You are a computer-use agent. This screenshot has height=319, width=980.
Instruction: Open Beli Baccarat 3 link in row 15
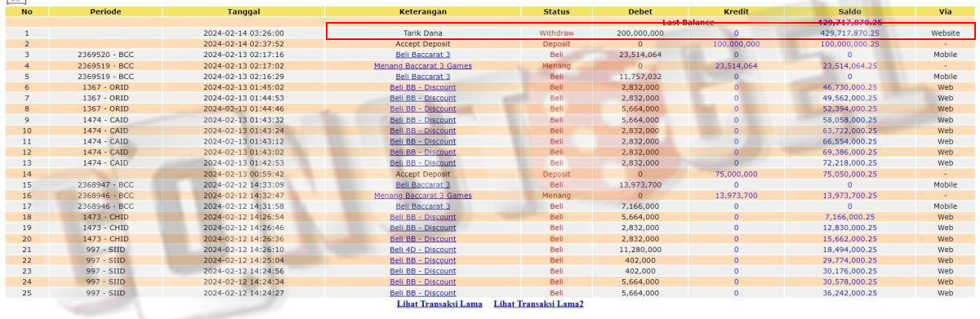(422, 184)
